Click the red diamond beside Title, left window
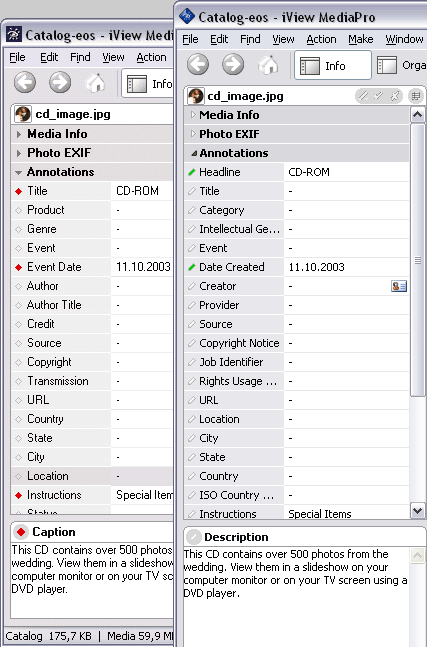Image resolution: width=427 pixels, height=647 pixels. tap(18, 191)
